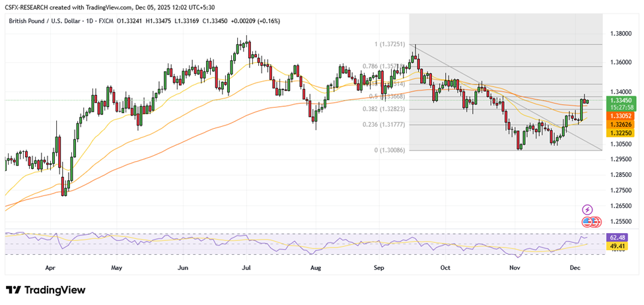Select the Fibonacci 1 (1.37251) level line

coord(502,45)
